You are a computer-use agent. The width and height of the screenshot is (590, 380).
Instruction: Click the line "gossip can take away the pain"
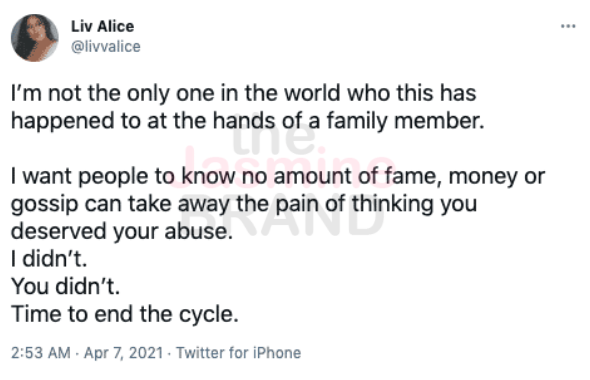[x=244, y=204]
